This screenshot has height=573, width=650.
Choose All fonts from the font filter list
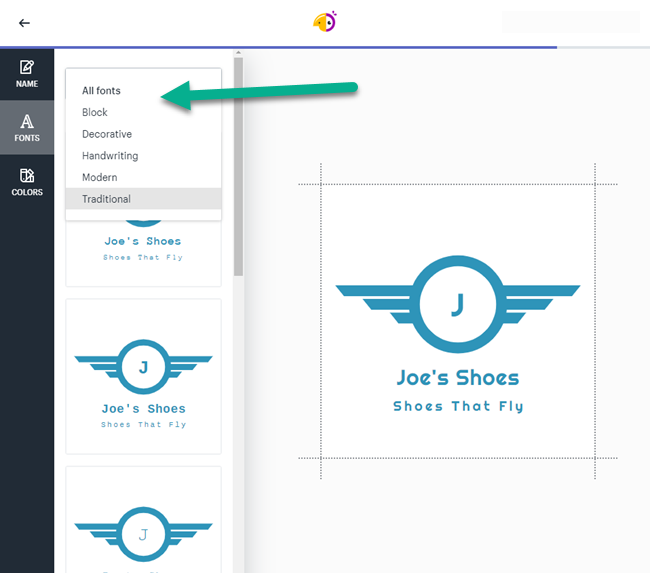101,91
